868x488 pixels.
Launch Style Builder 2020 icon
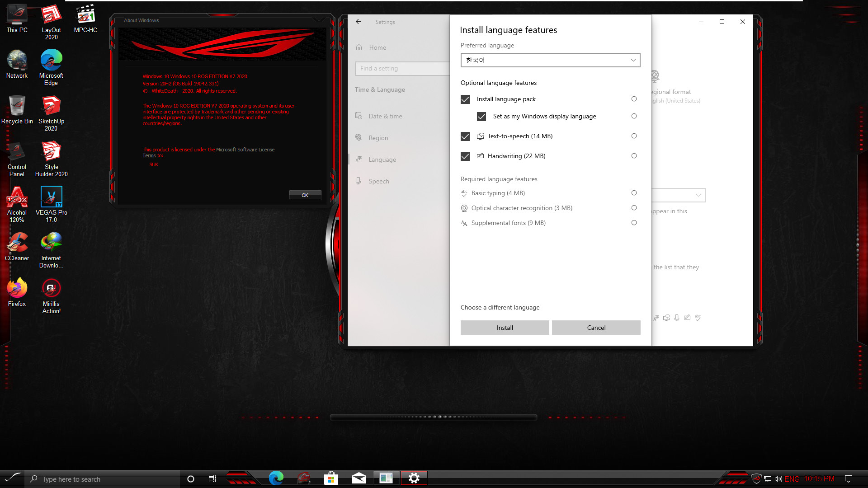pyautogui.click(x=51, y=159)
